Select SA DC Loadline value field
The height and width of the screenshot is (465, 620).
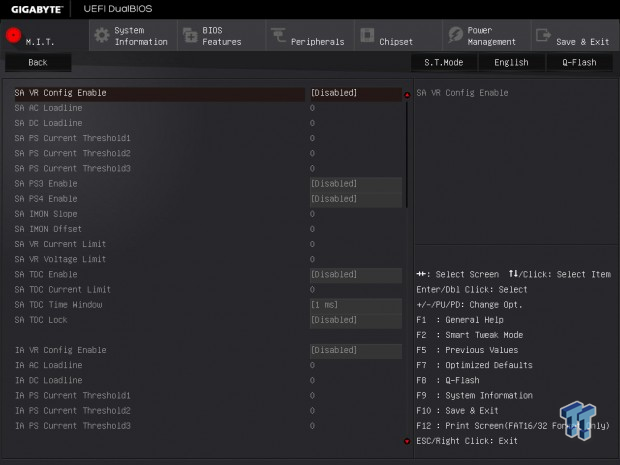pyautogui.click(x=312, y=123)
